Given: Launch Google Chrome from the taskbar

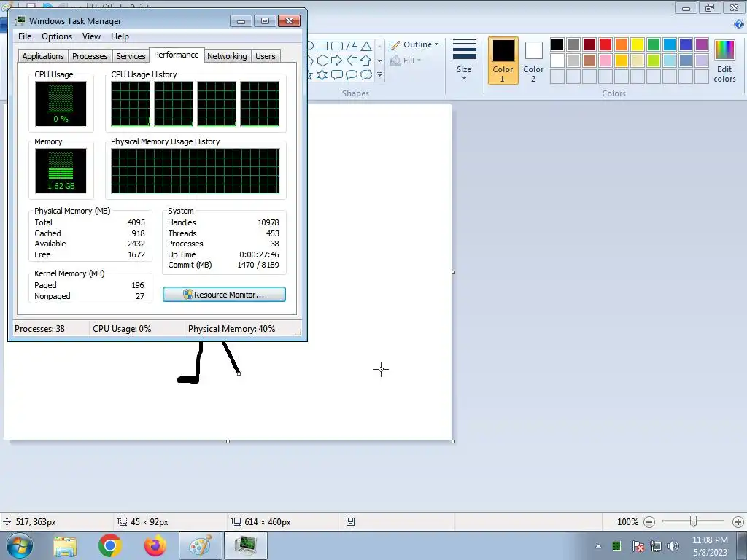Looking at the screenshot, I should click(x=109, y=545).
